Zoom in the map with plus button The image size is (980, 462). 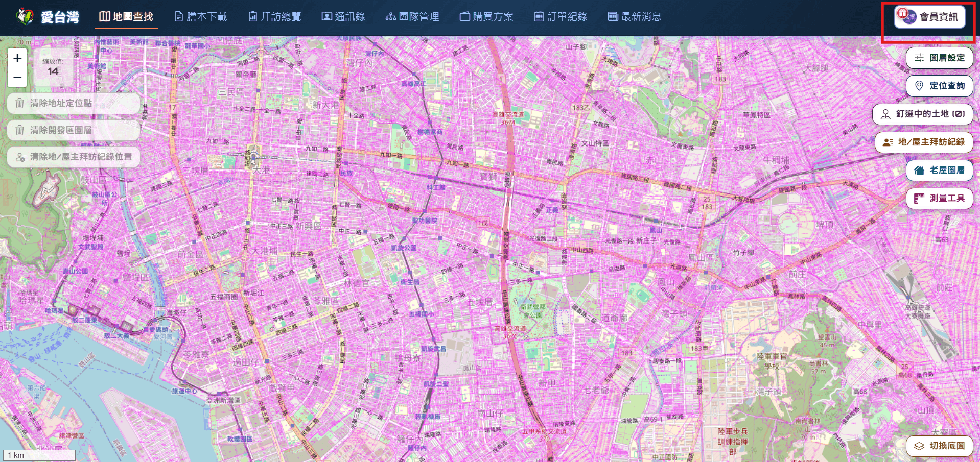coord(17,58)
